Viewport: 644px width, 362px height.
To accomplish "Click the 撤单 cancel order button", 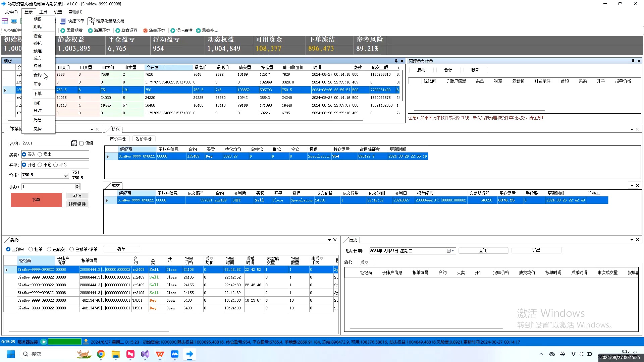I will 121,249.
